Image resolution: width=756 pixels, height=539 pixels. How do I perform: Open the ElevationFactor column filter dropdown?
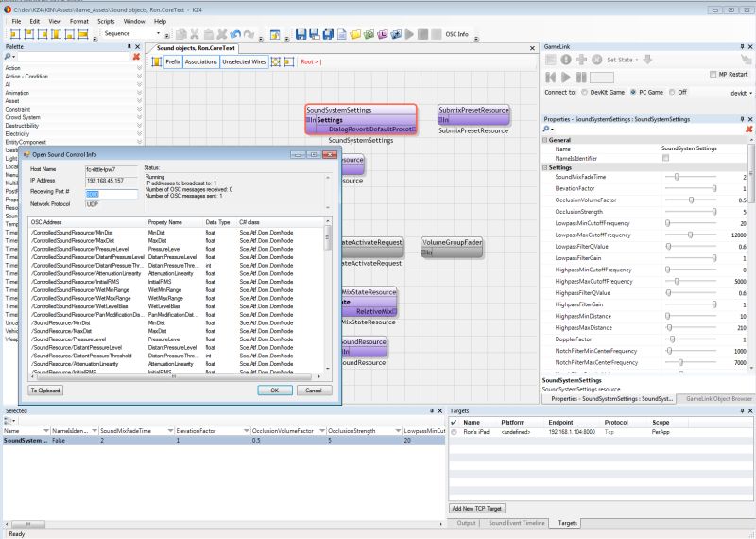pos(247,431)
